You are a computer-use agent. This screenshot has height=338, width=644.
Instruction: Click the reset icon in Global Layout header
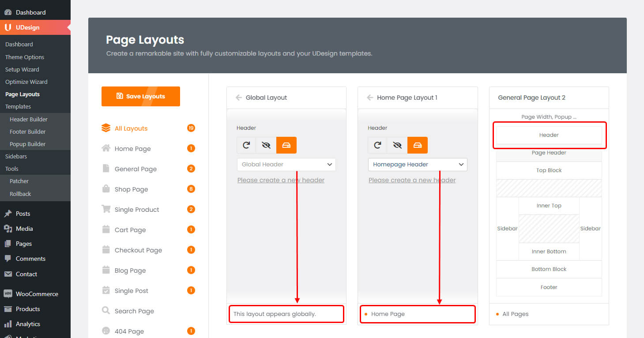[246, 145]
